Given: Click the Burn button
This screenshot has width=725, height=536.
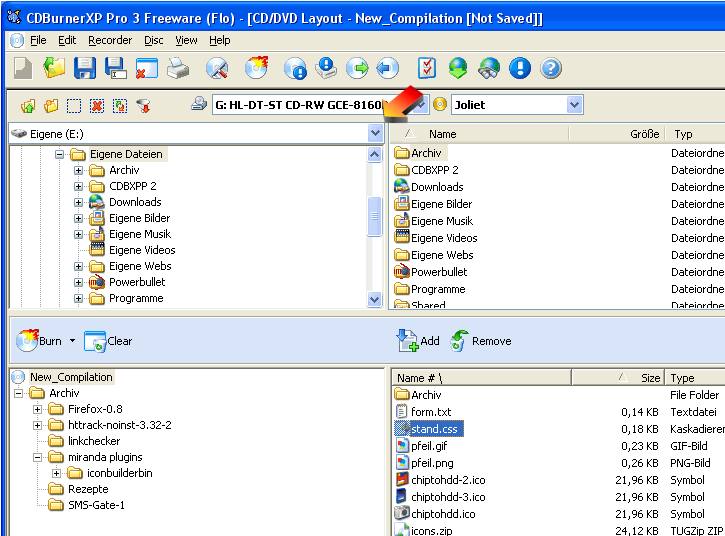Looking at the screenshot, I should click(39, 341).
